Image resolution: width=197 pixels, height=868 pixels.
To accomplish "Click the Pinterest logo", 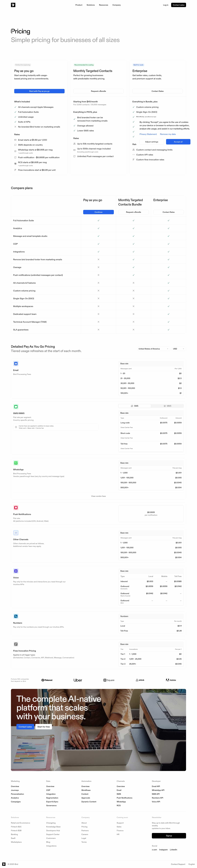I will (x=47, y=680).
